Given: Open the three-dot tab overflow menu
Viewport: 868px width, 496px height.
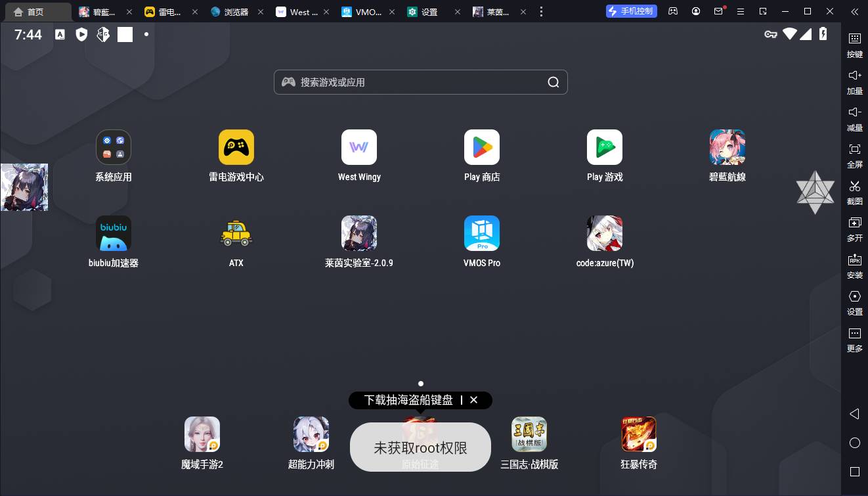Looking at the screenshot, I should point(541,12).
